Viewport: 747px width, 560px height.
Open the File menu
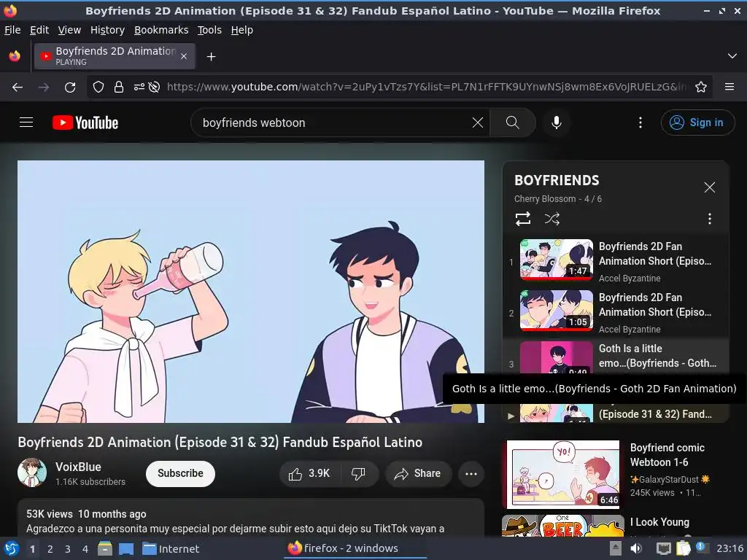(12, 30)
